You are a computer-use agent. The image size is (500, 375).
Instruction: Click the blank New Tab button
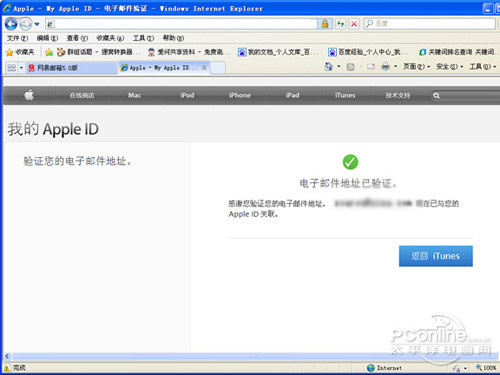[x=218, y=68]
